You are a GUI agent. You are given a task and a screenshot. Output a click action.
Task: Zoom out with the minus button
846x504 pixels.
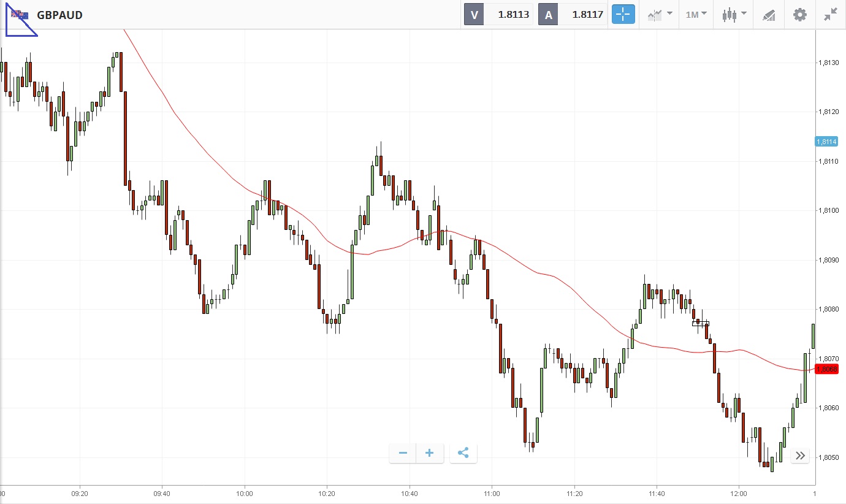click(403, 453)
